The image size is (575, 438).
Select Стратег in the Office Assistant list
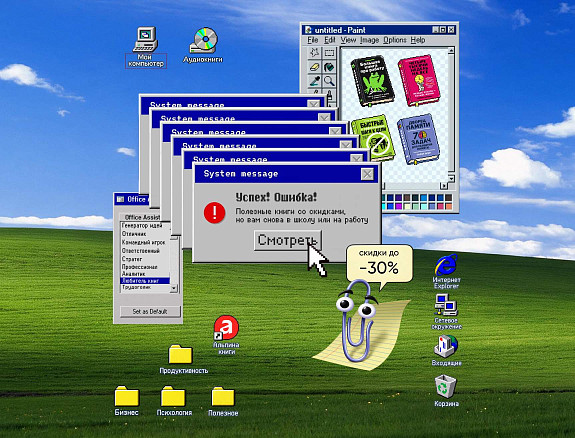tap(145, 259)
